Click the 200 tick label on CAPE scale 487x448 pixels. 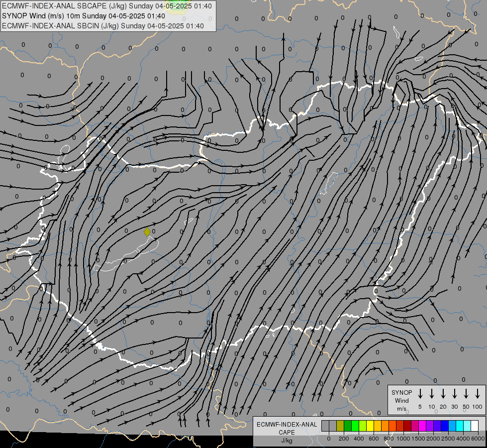[x=344, y=439]
